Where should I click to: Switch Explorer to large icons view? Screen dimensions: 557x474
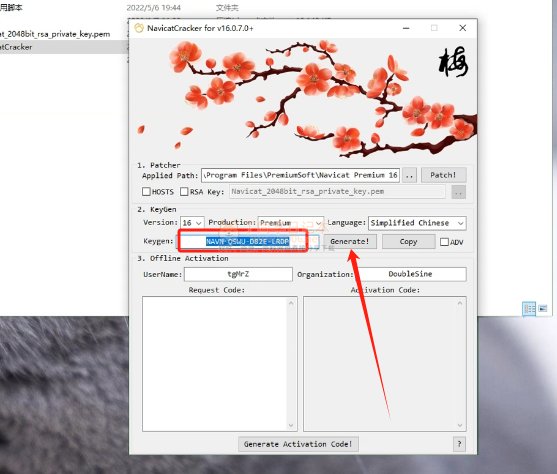click(542, 309)
